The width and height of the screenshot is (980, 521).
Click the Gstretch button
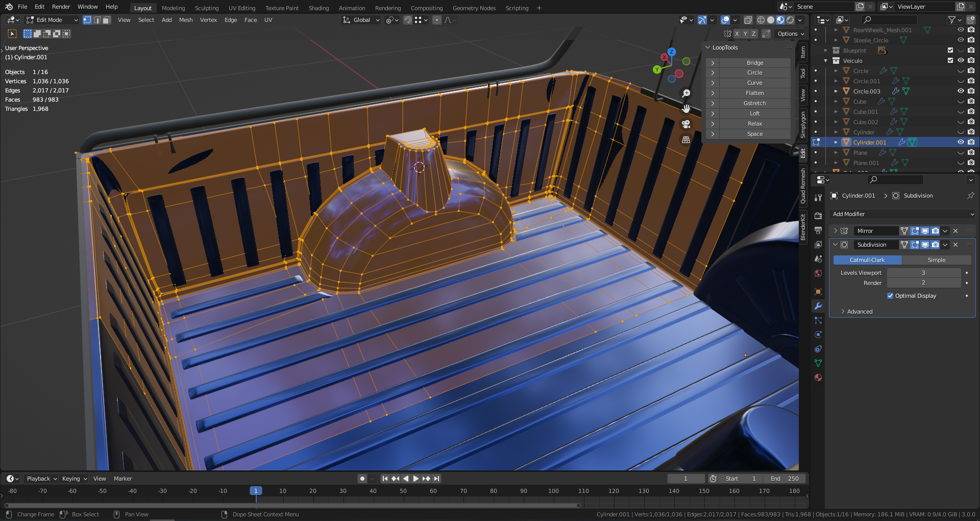pyautogui.click(x=754, y=103)
